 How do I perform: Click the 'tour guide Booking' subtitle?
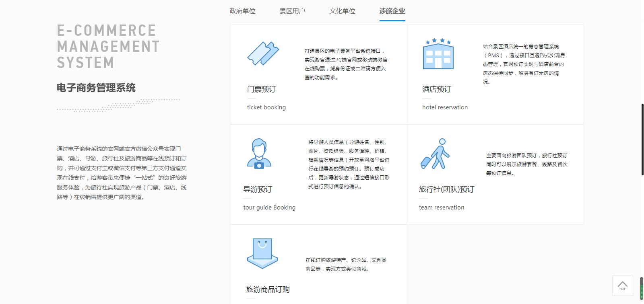[269, 207]
